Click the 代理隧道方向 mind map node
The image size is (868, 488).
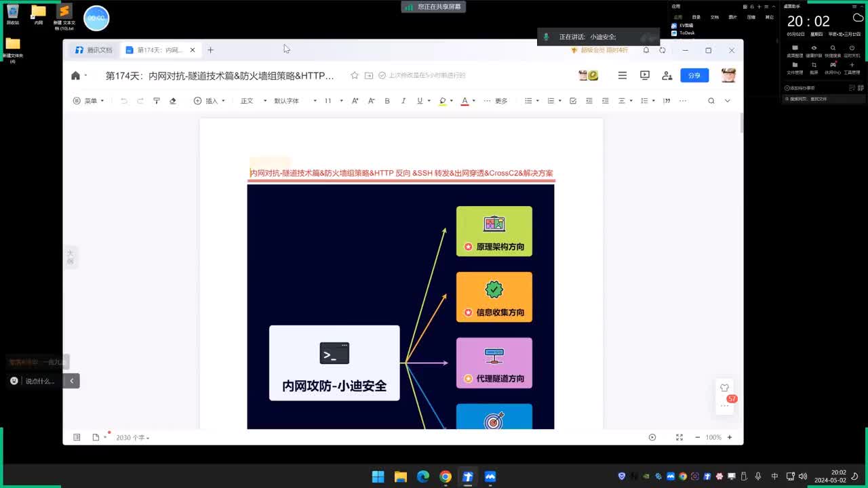pyautogui.click(x=494, y=363)
